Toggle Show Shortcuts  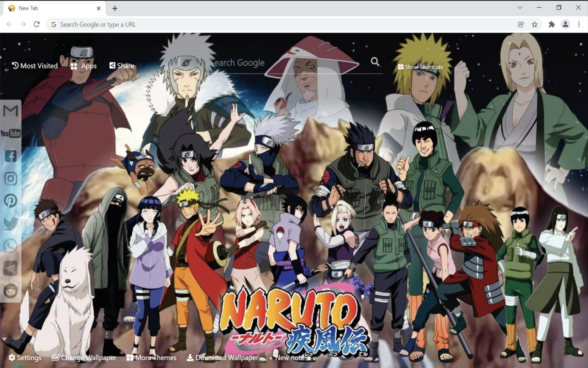click(x=420, y=67)
